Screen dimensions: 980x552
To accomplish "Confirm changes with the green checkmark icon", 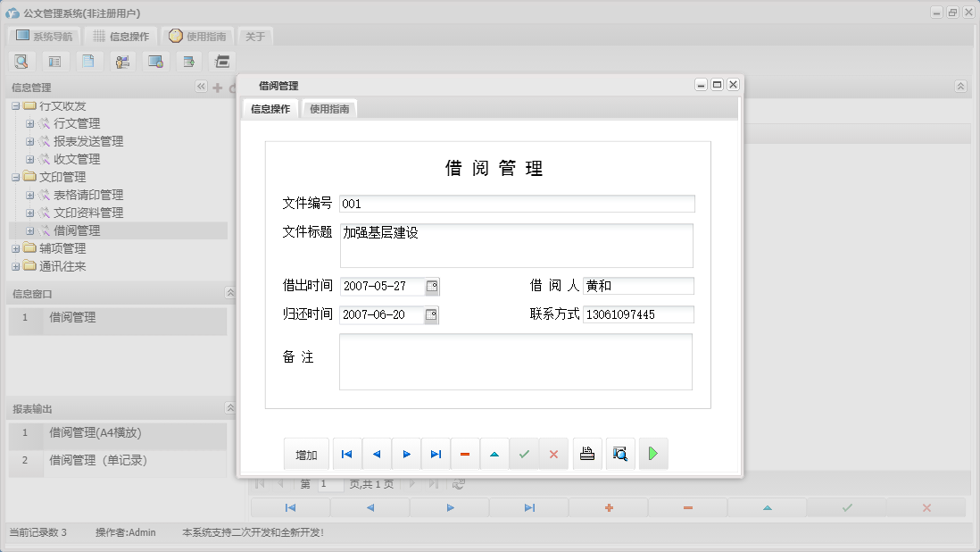I will click(x=524, y=454).
